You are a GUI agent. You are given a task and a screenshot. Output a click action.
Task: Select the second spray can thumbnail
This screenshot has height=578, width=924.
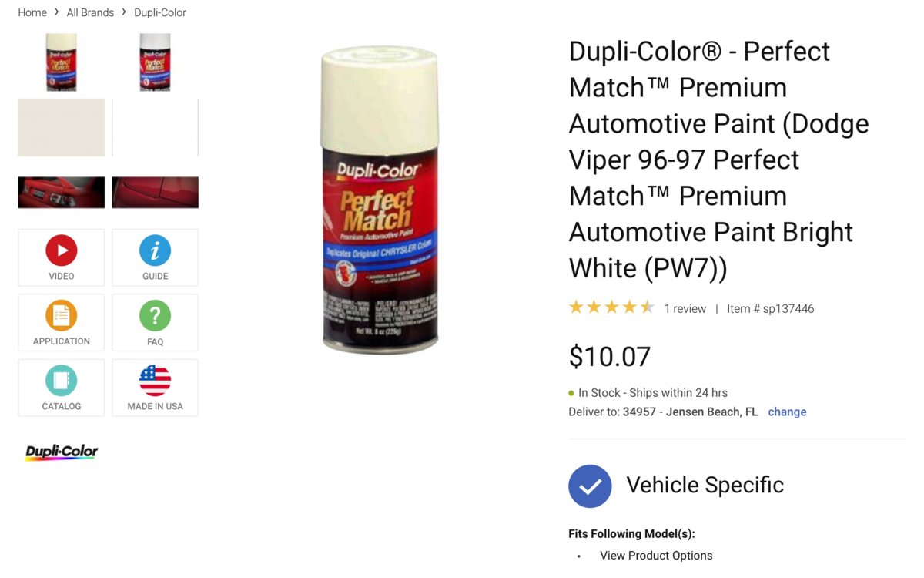coord(155,62)
